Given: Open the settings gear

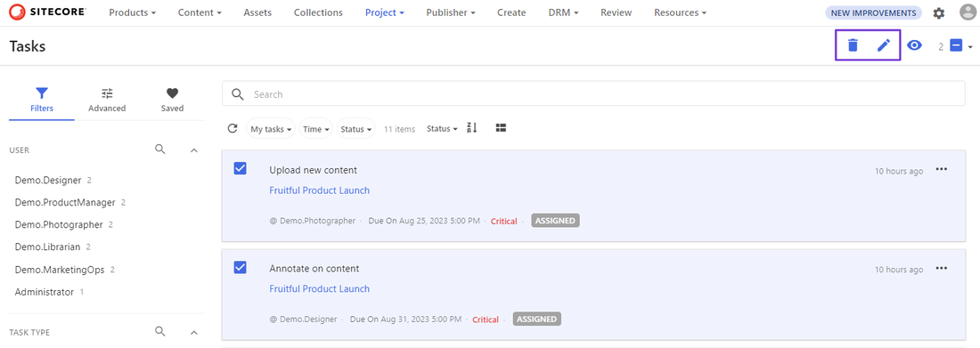Looking at the screenshot, I should coord(939,13).
